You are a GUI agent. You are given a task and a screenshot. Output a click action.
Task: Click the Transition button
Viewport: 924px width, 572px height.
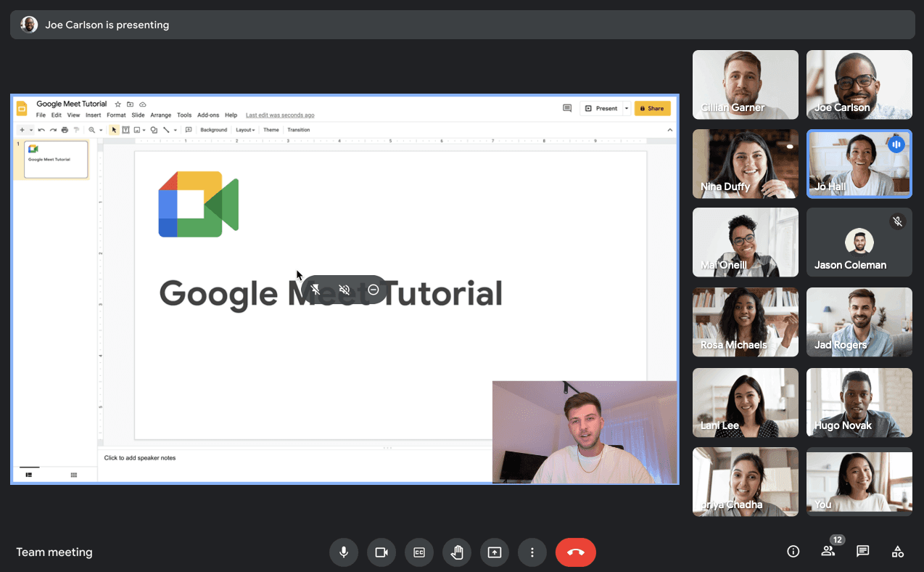[299, 130]
